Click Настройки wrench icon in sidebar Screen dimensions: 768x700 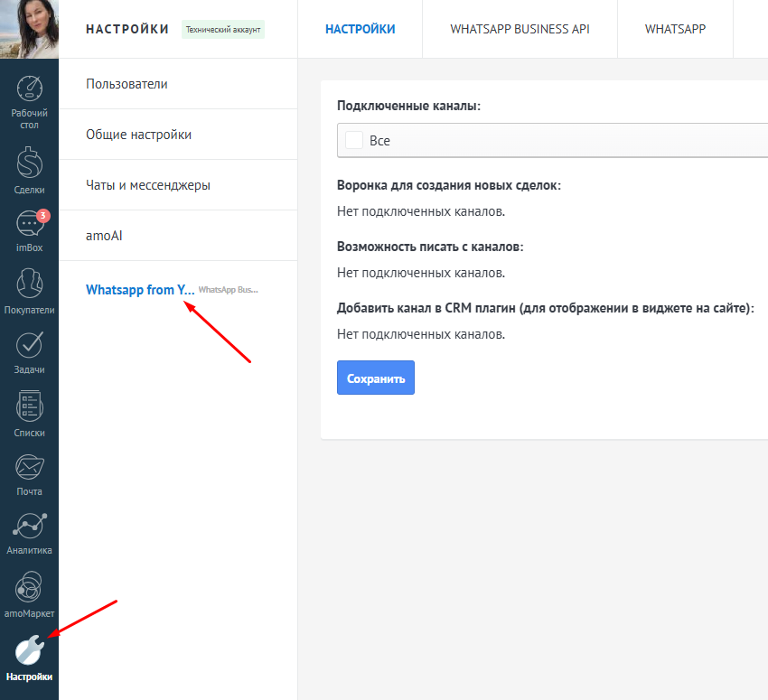29,650
